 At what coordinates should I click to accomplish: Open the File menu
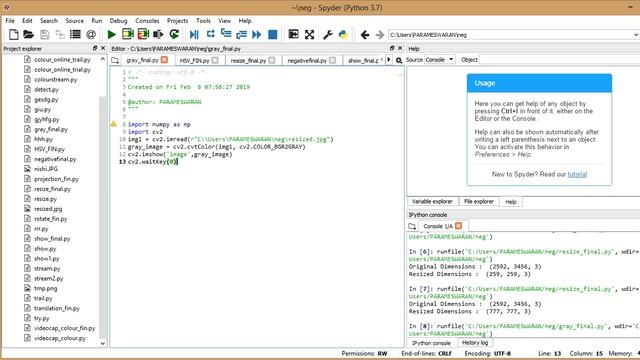click(10, 20)
